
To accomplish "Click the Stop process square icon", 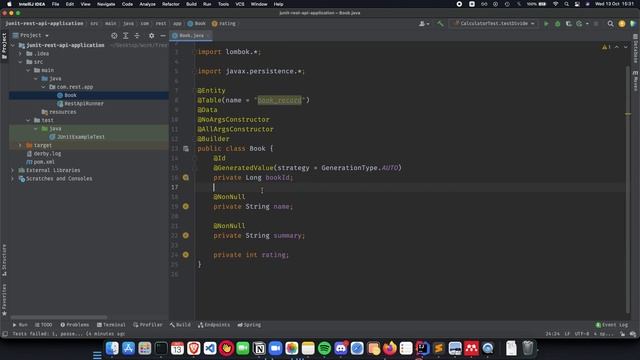I will pyautogui.click(x=596, y=24).
